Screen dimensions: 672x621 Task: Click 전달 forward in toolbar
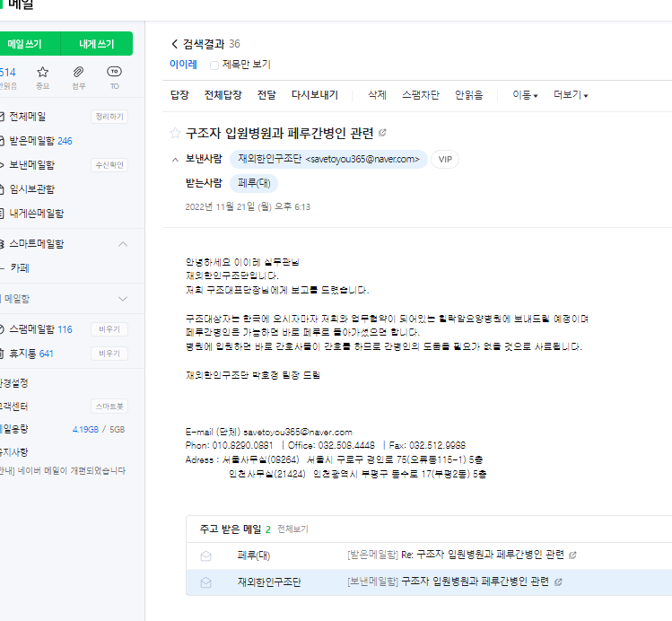pyautogui.click(x=266, y=95)
